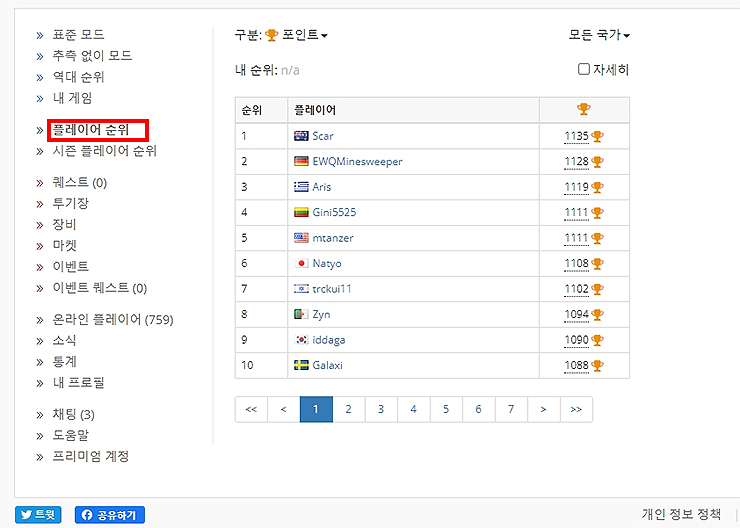
Task: Open 추측 없이 모드 link
Action: click(x=92, y=56)
